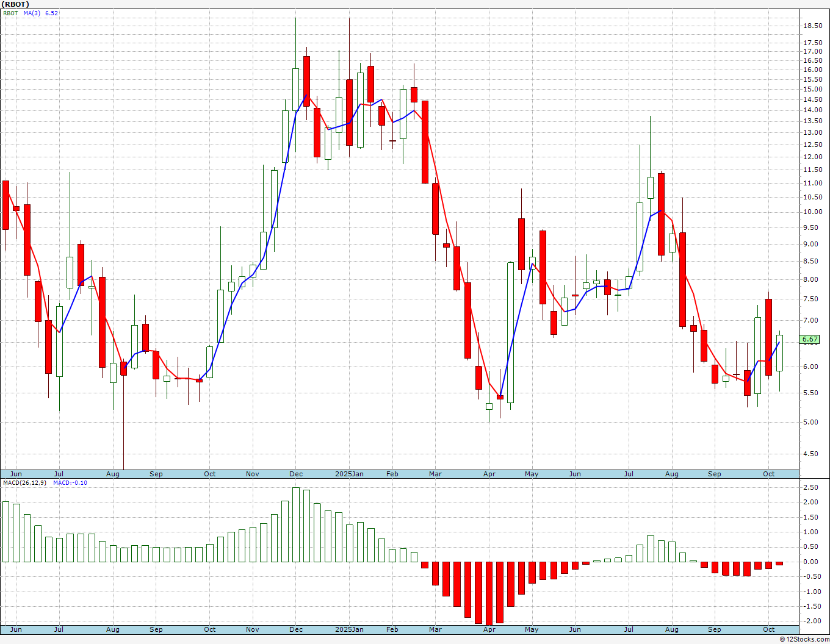Select the 10.50 price axis label
Image resolution: width=830 pixels, height=644 pixels.
coord(812,197)
